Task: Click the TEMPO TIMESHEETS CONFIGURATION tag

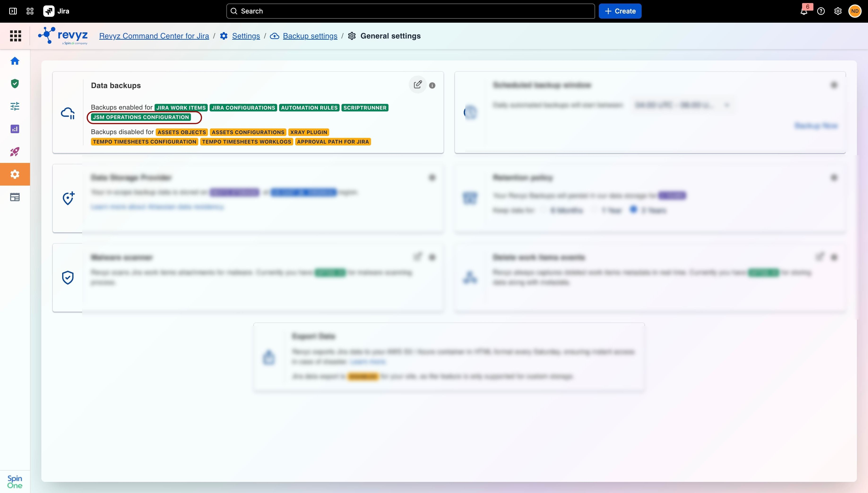Action: [145, 141]
